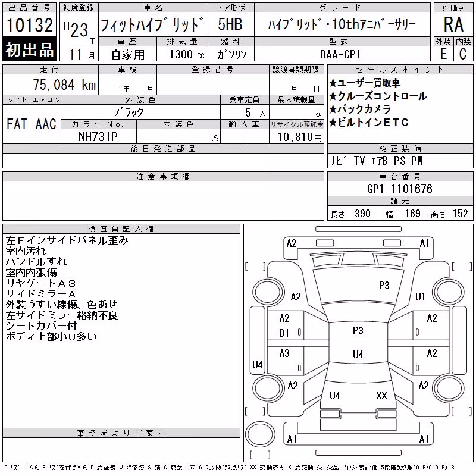The image size is (476, 476).
Task: Select the sales point ★ユーザー買取車
Action: 364,83
